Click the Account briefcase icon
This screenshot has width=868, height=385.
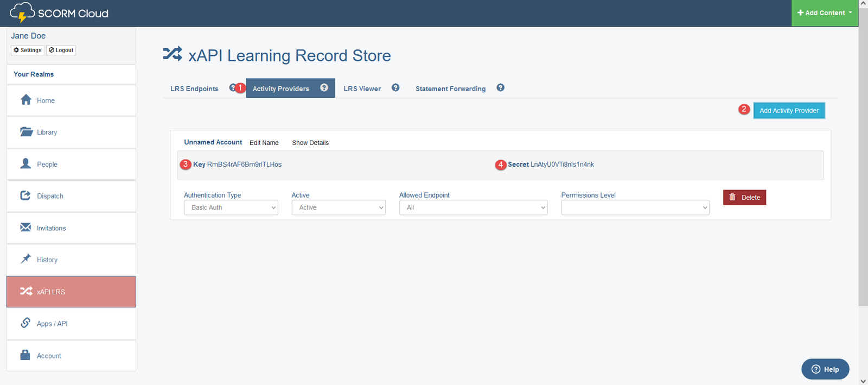[x=25, y=355]
